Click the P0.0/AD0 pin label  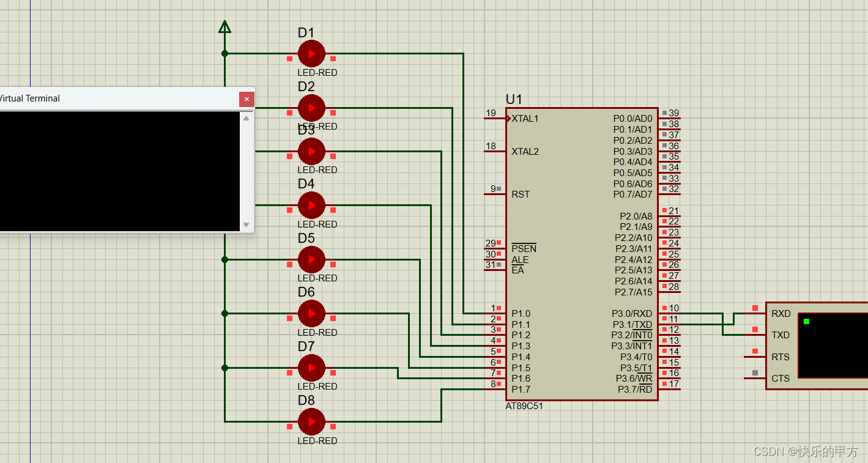pos(633,119)
